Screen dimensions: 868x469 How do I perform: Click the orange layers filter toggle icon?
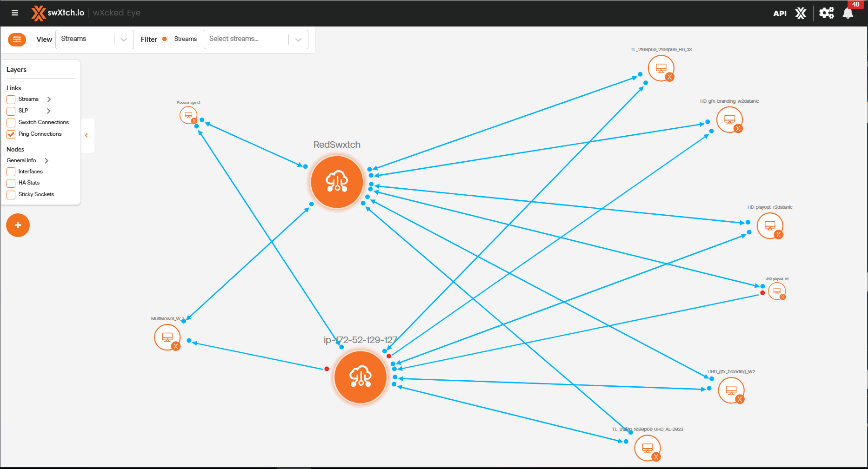tap(17, 40)
